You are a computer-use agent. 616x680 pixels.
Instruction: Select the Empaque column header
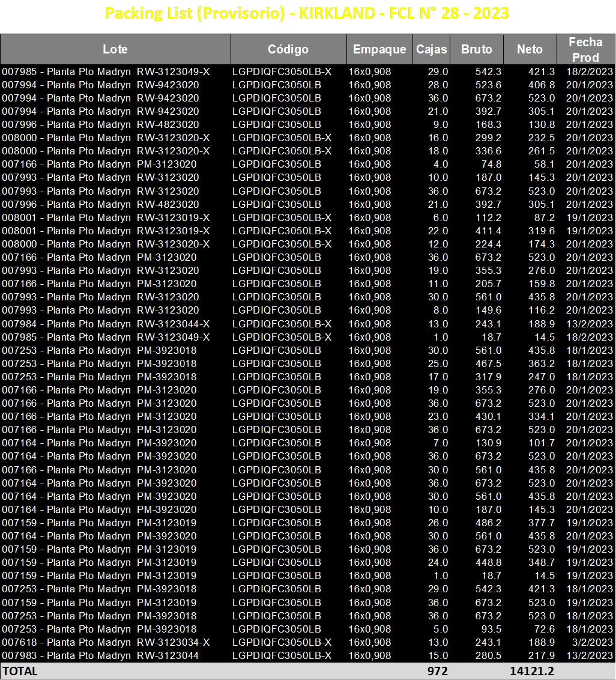click(379, 49)
